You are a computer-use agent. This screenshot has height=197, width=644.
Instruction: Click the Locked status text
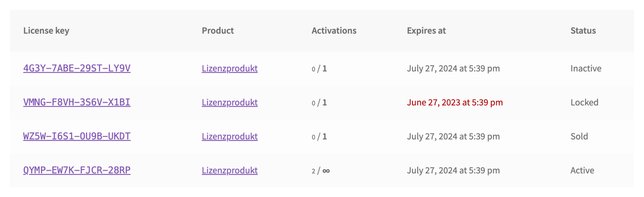pos(584,102)
